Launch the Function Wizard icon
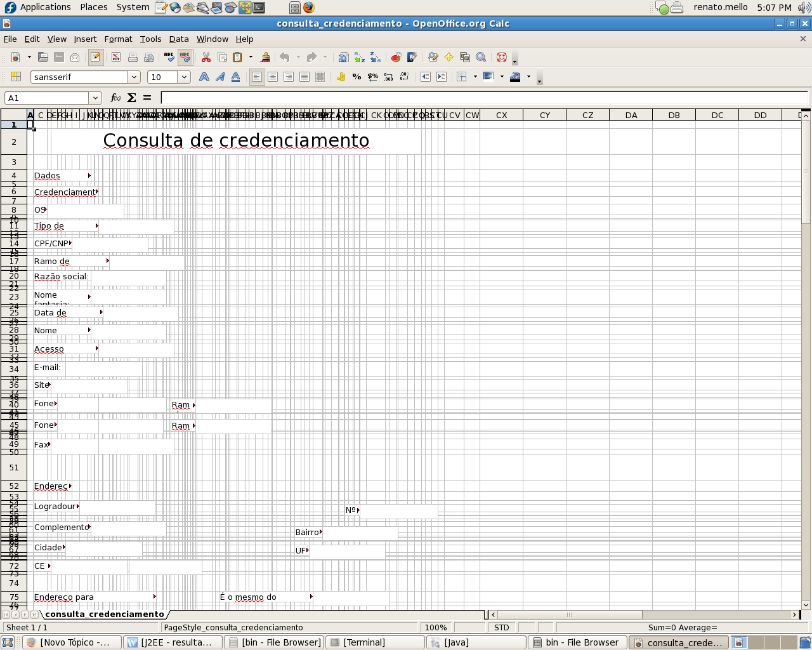The image size is (812, 650). tap(115, 98)
